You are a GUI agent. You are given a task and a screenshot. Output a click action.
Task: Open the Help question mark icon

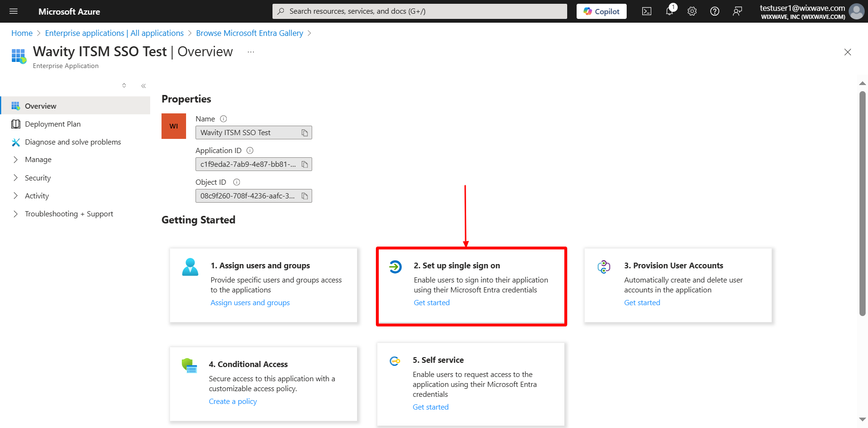pyautogui.click(x=715, y=11)
